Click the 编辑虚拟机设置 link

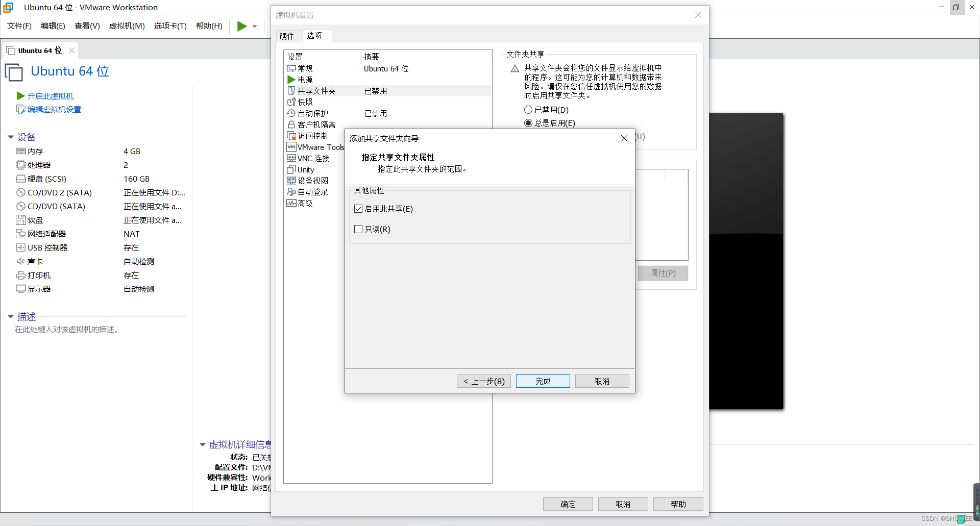tap(54, 109)
